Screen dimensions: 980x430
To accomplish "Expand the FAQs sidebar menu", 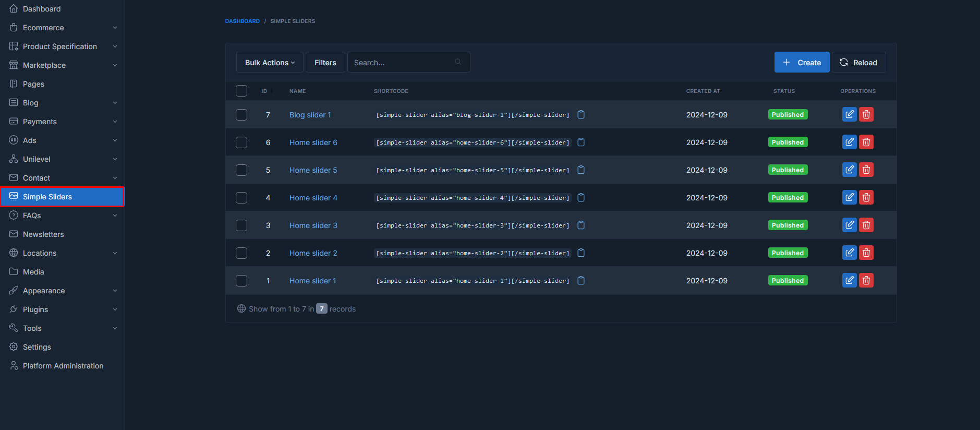I will 63,216.
